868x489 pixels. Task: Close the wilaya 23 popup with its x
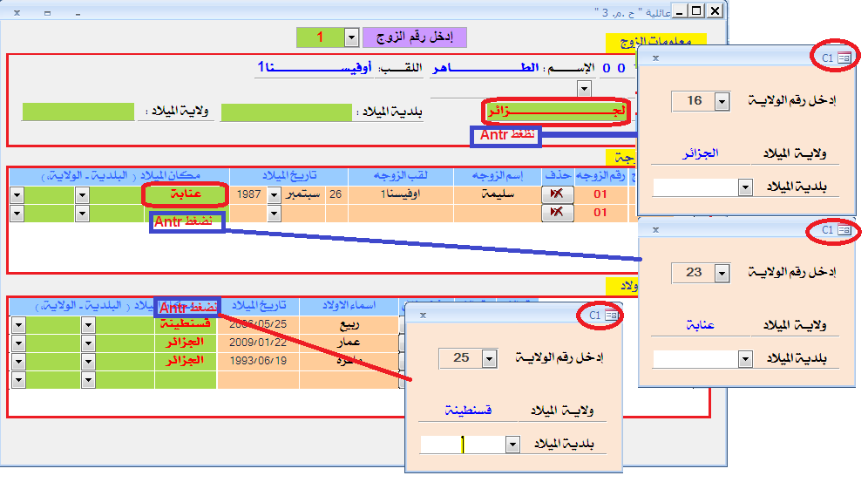tap(655, 229)
